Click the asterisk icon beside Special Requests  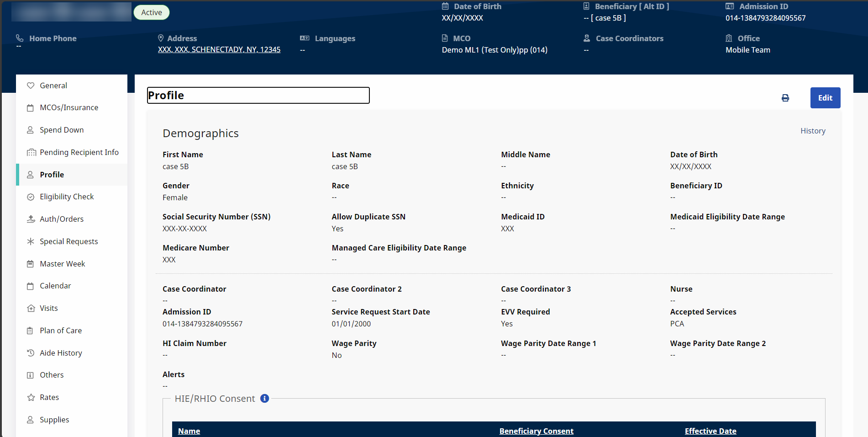coord(31,241)
